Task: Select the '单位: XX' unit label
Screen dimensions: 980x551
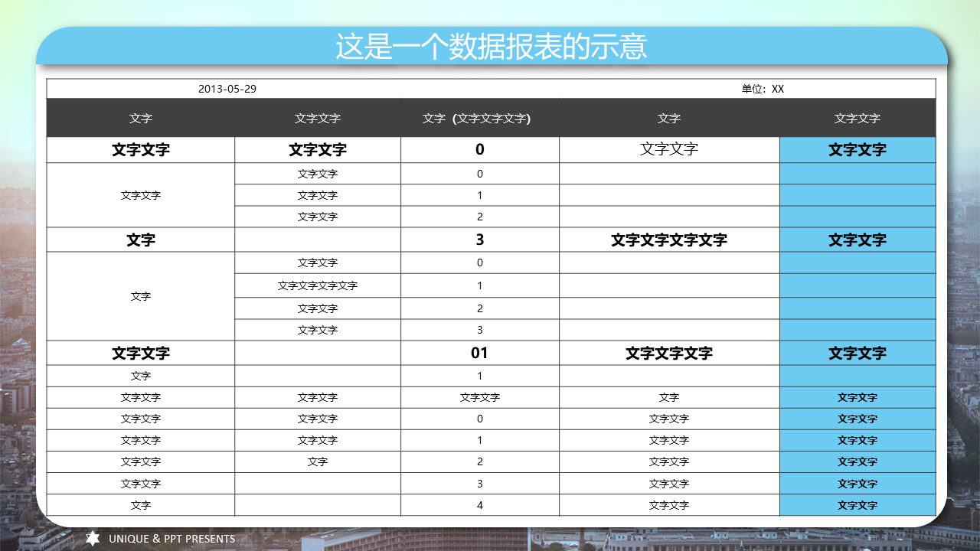Action: [x=763, y=89]
